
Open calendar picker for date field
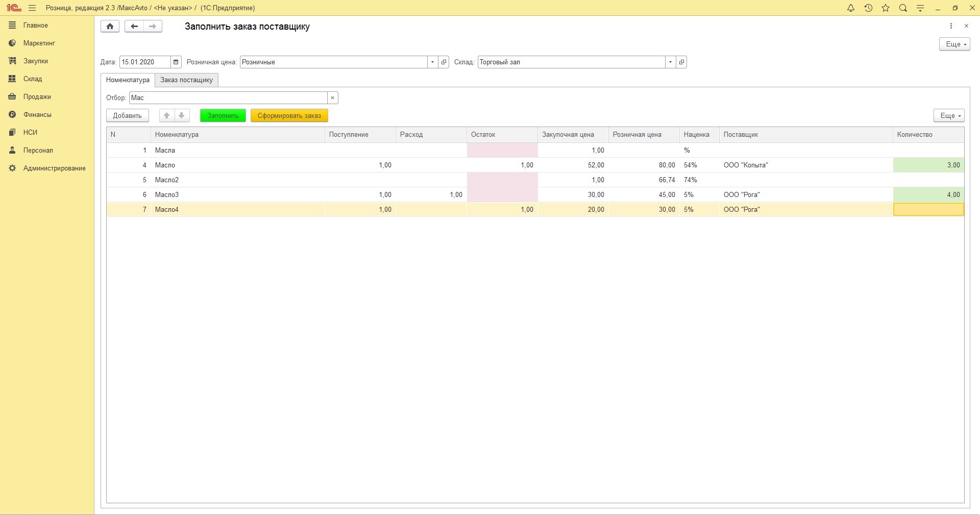click(176, 62)
